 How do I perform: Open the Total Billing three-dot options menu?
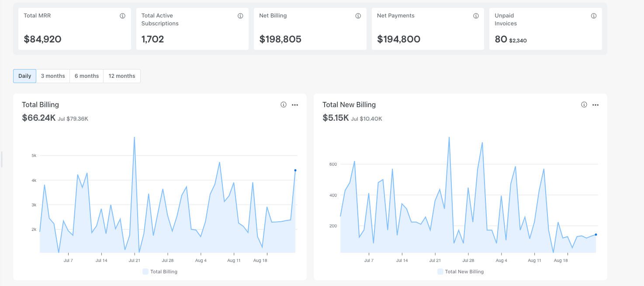(295, 105)
